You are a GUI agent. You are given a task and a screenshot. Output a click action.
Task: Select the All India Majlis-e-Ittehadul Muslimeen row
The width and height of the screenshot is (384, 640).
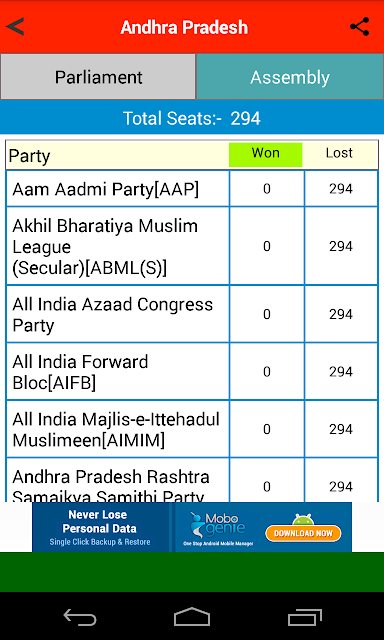click(x=192, y=429)
